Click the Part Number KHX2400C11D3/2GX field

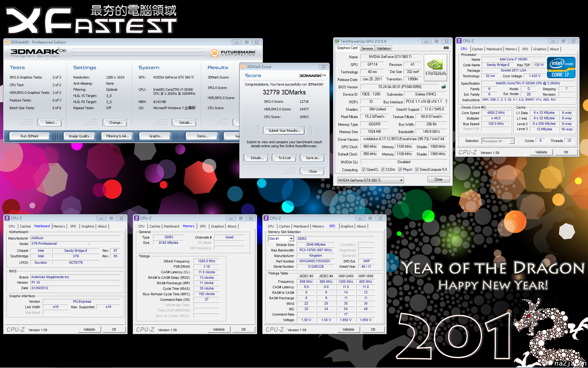click(315, 261)
